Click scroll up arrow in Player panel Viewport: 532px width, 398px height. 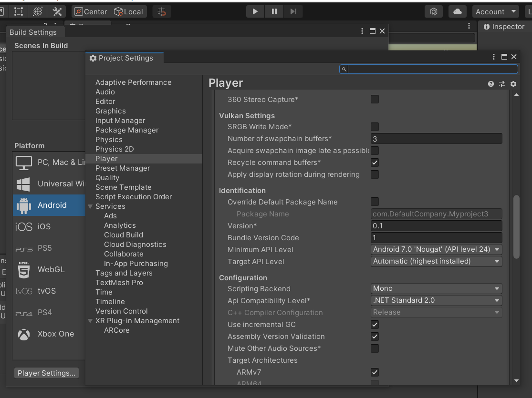pos(516,95)
